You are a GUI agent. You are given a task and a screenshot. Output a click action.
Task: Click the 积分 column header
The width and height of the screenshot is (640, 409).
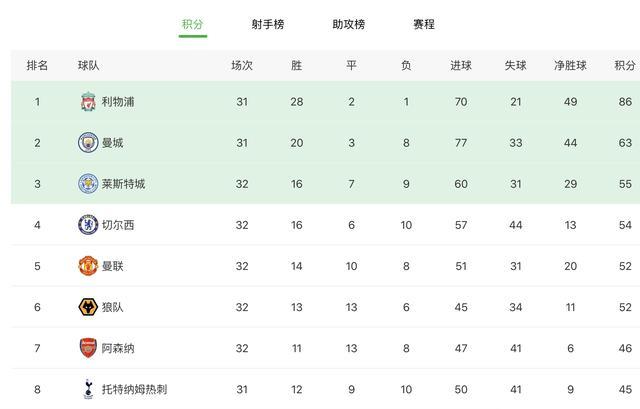625,65
